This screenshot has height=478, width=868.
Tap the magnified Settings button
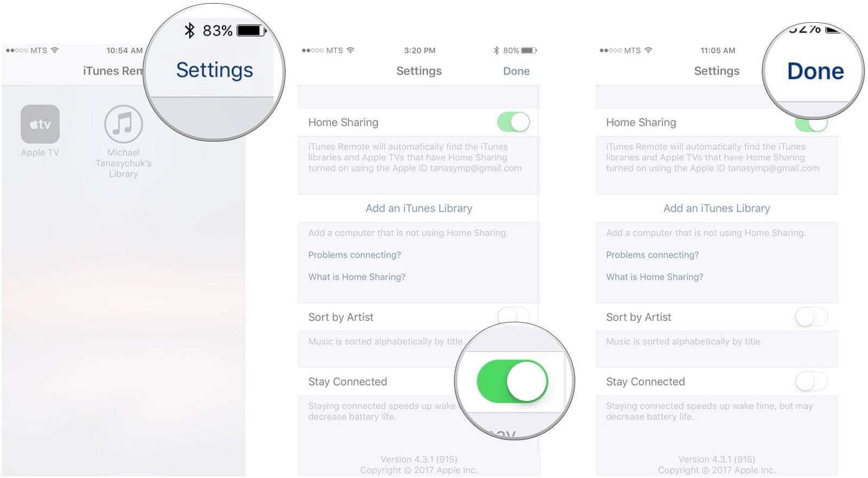click(x=214, y=71)
